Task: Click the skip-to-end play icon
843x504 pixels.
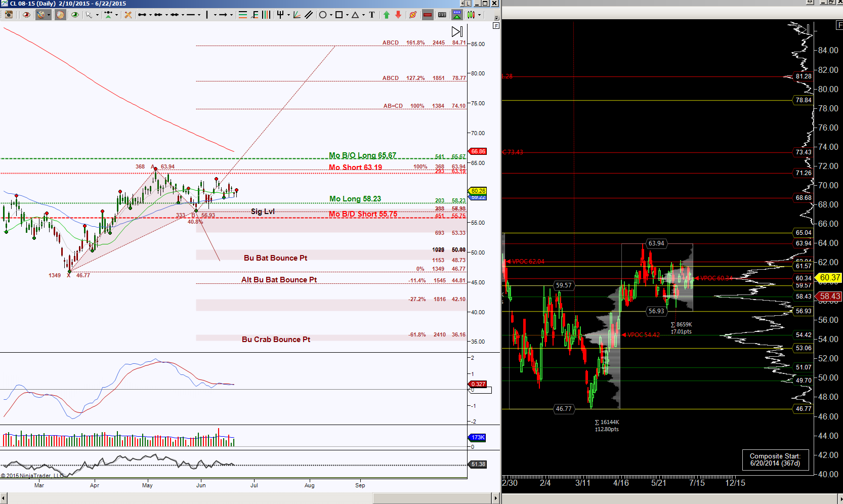Action: click(457, 31)
